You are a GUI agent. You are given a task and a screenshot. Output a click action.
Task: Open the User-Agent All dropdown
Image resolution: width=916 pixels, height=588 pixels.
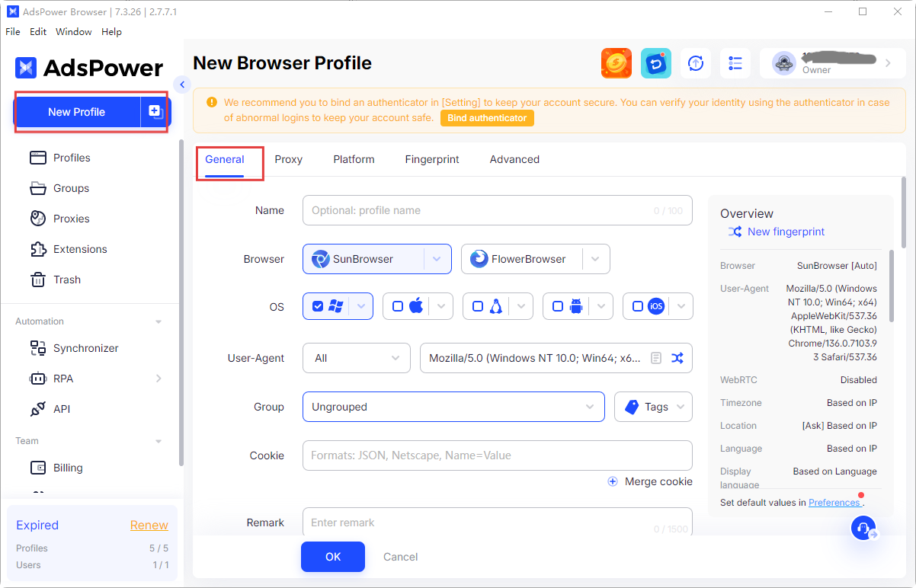pyautogui.click(x=357, y=358)
